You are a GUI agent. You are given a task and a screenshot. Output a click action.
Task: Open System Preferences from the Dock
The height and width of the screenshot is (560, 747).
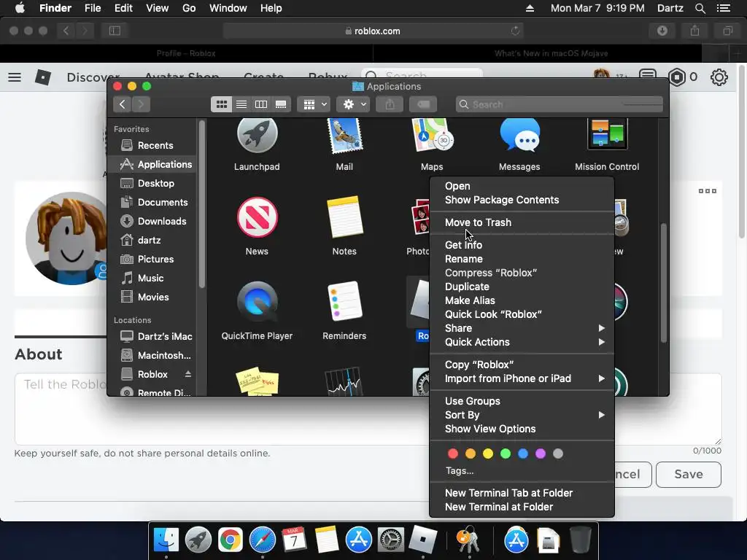(x=391, y=540)
